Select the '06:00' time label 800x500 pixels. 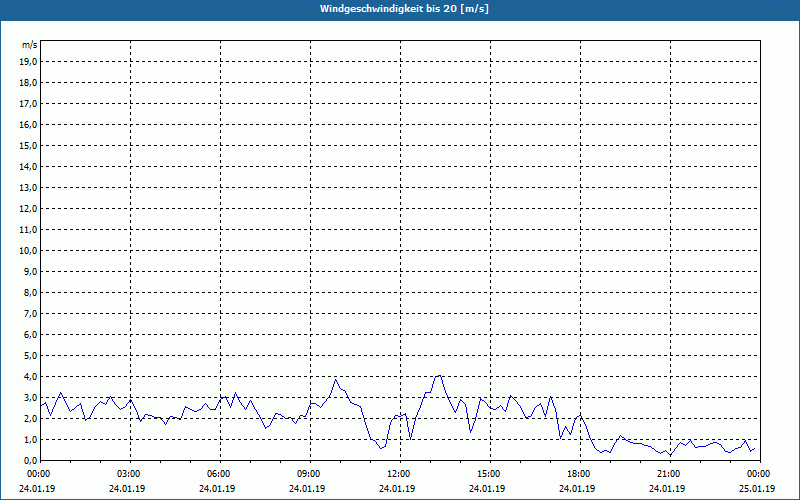point(217,474)
